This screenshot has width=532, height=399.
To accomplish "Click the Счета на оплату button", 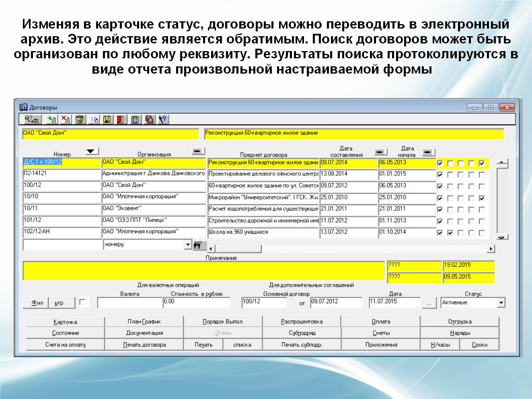I will point(65,345).
